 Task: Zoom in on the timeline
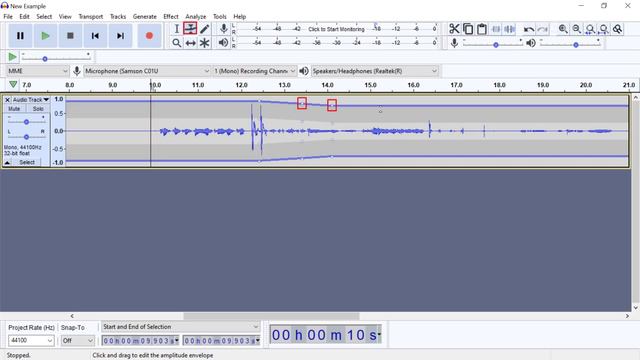(x=563, y=29)
